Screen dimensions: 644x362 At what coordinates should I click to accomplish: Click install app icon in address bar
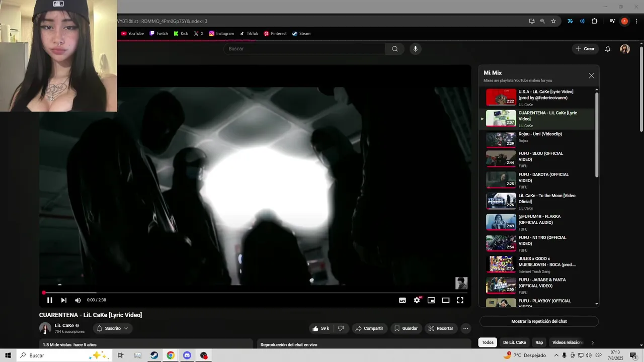532,21
